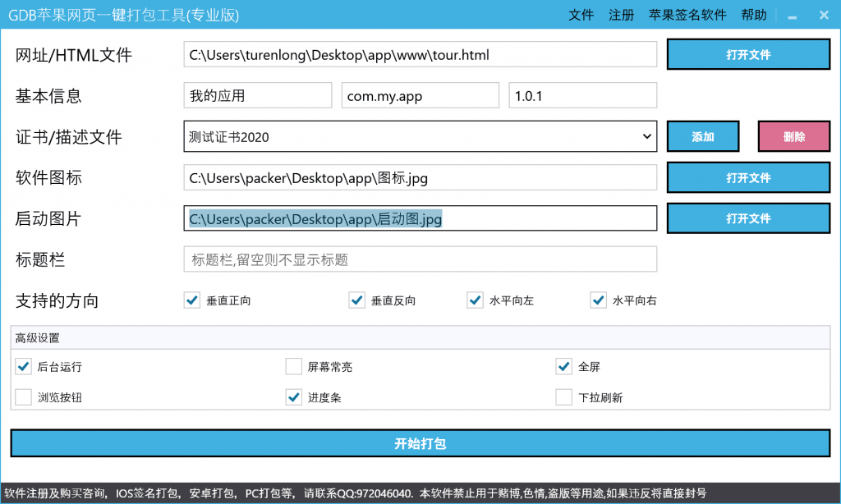
Task: Uncheck the 垂直正向 orientation checkbox
Action: pyautogui.click(x=192, y=300)
